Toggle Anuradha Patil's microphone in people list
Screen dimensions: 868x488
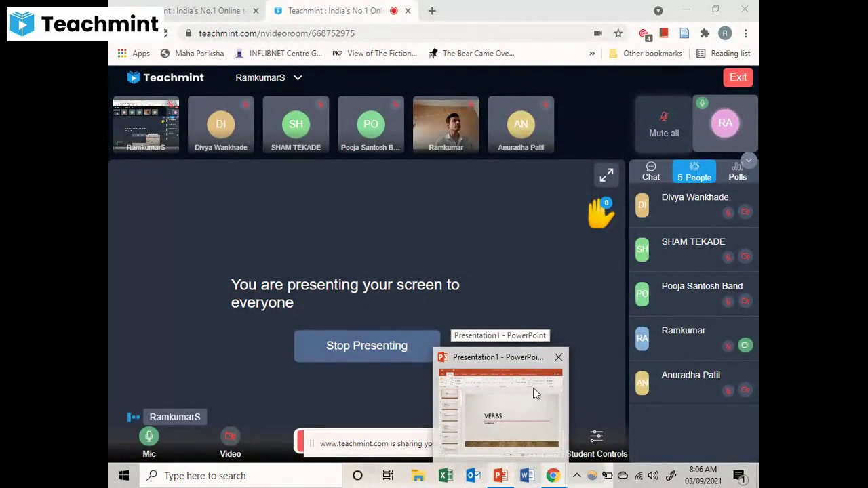728,390
